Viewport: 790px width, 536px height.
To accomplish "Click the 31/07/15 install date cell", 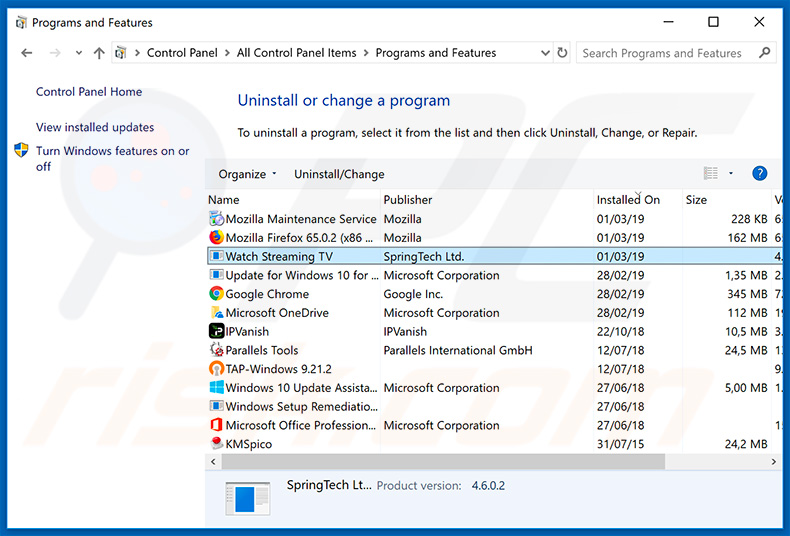I will click(x=620, y=444).
